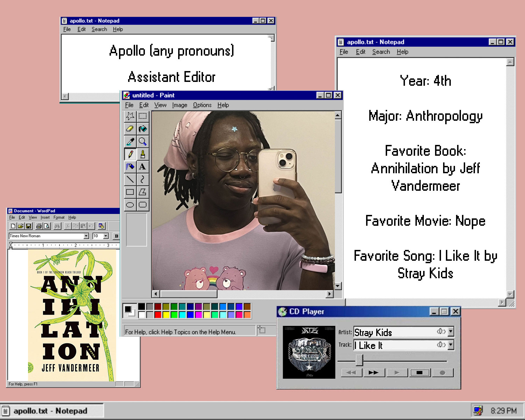The width and height of the screenshot is (525, 420).
Task: Click the Undo arrow in WordPad toolbar
Action: pyautogui.click(x=91, y=226)
